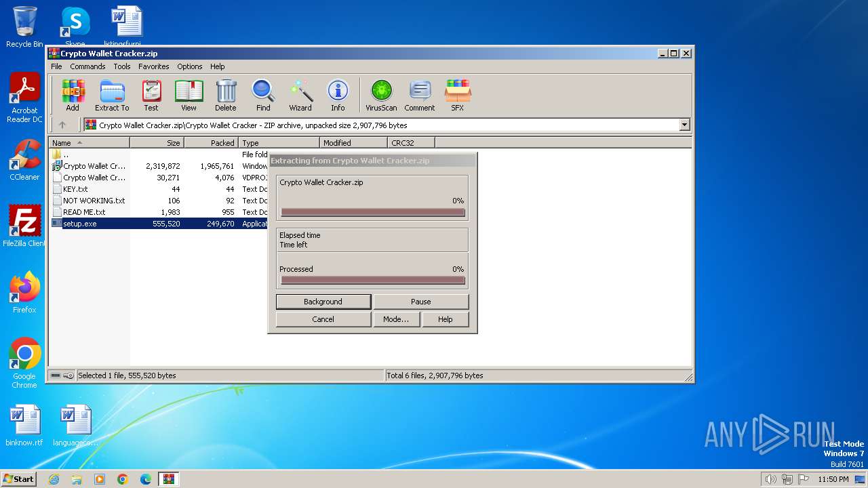Open archive Info icon

click(x=338, y=96)
